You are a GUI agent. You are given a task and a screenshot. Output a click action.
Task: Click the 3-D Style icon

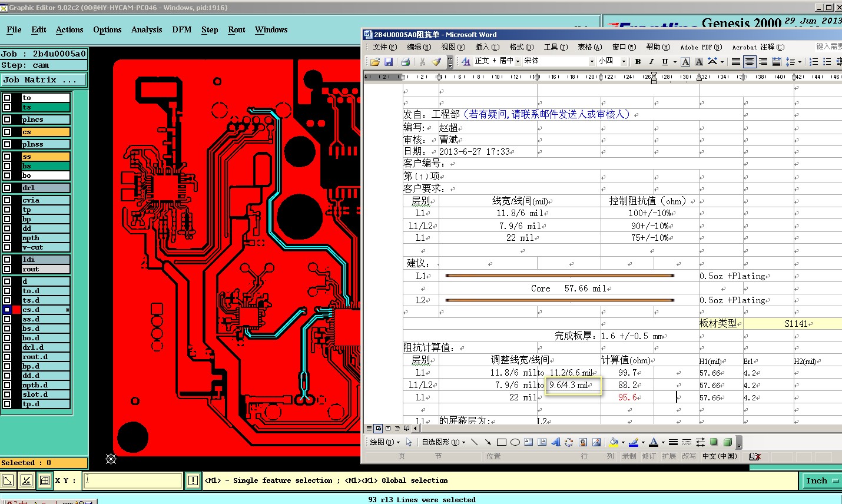(x=728, y=442)
